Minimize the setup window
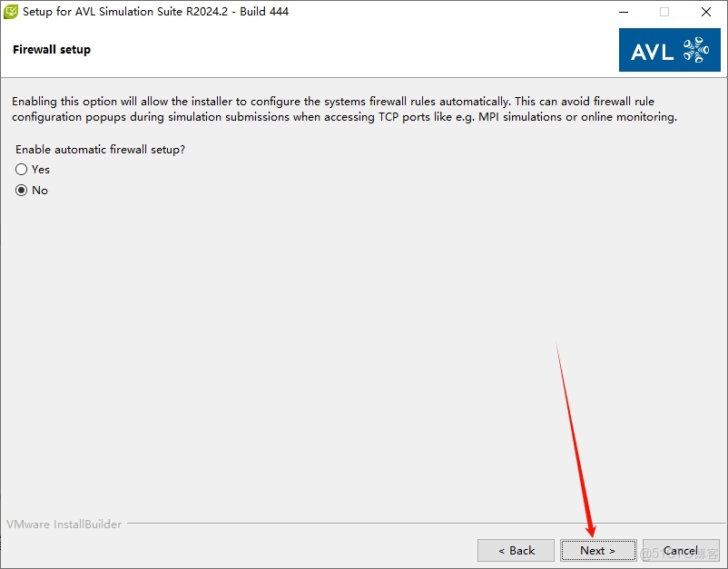The image size is (728, 569). tap(623, 13)
